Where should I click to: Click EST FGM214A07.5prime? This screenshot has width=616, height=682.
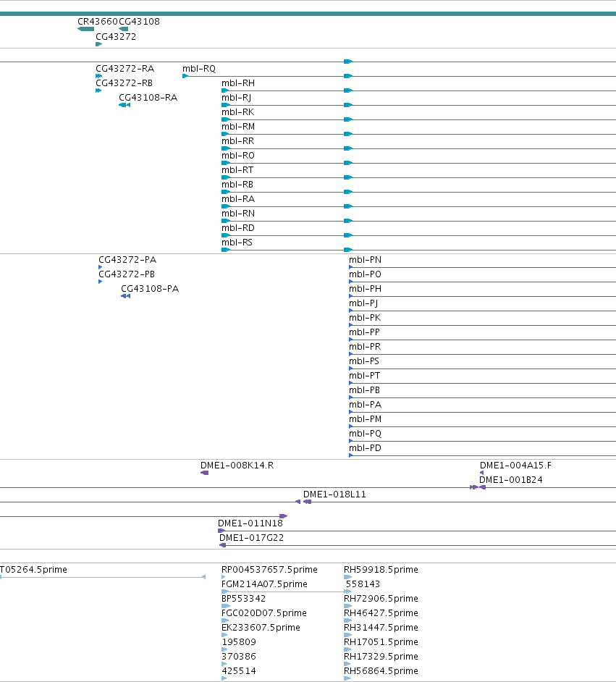264,584
